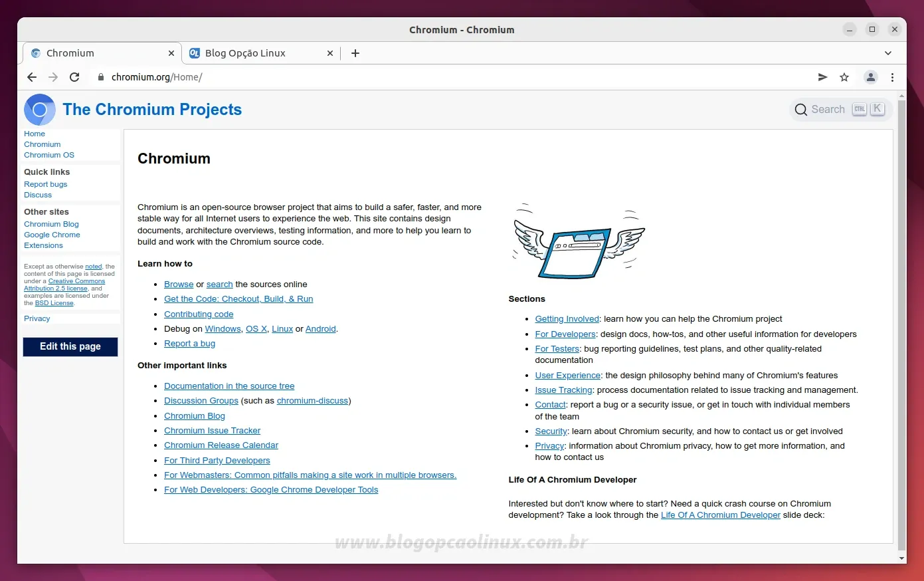Viewport: 924px width, 581px height.
Task: Open the search sources link
Action: click(x=219, y=284)
